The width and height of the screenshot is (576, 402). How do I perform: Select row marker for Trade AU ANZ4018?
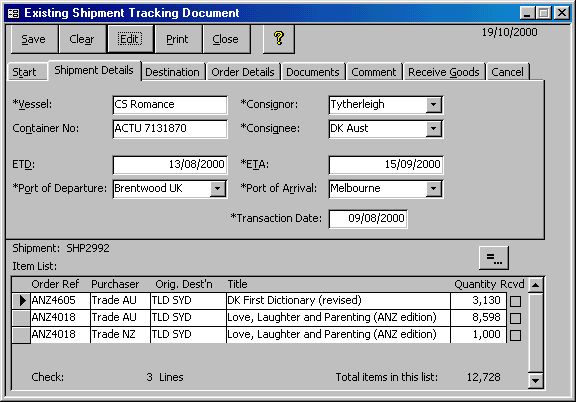[x=21, y=317]
